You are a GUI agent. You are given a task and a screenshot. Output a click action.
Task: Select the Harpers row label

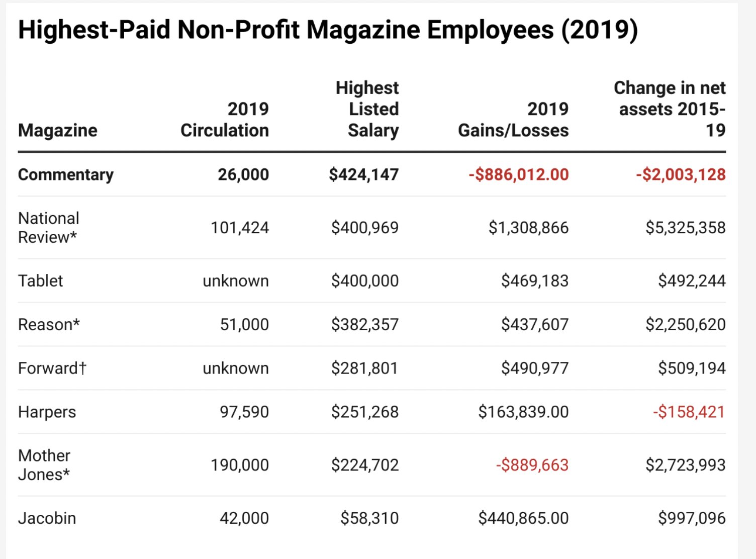[47, 412]
